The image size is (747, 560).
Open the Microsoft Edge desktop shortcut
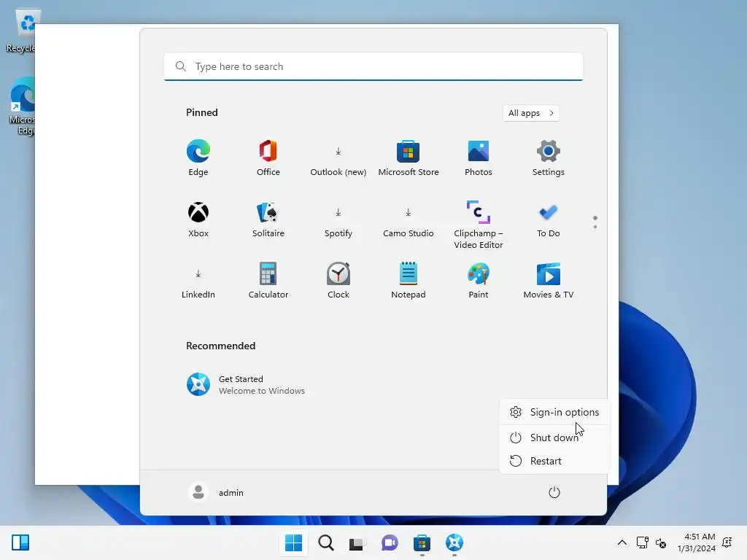point(22,106)
